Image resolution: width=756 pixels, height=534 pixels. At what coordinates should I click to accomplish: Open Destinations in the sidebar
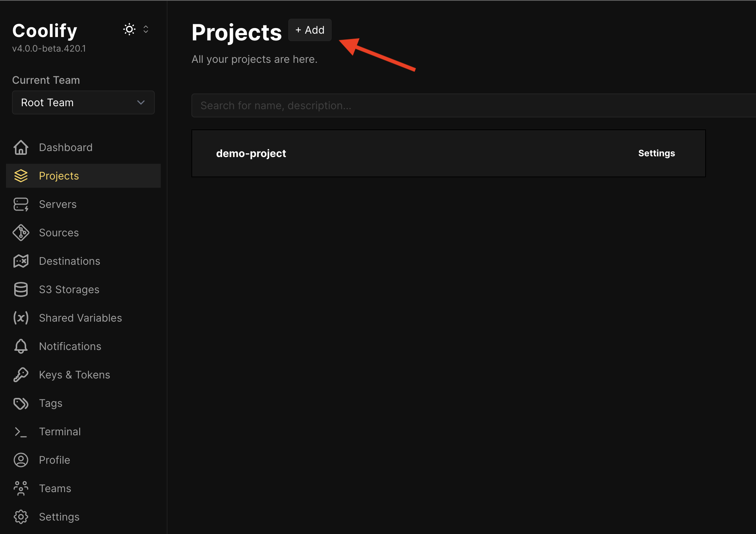click(x=83, y=261)
